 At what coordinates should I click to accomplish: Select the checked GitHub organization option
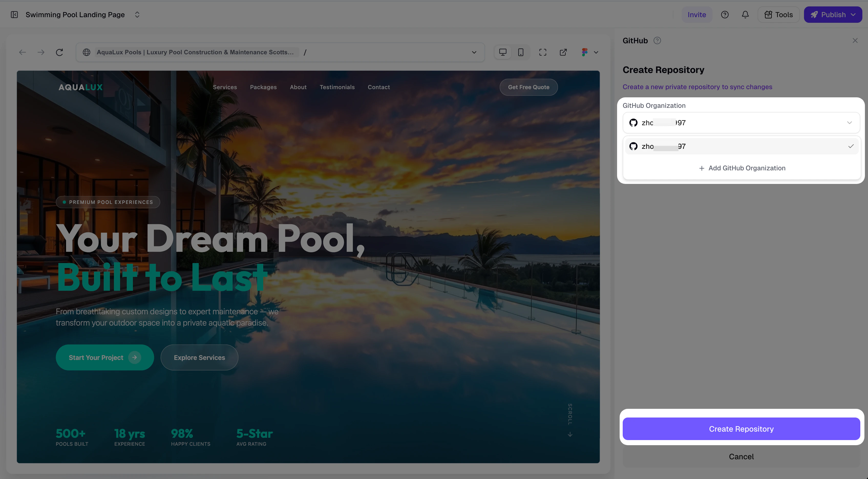[x=741, y=146]
